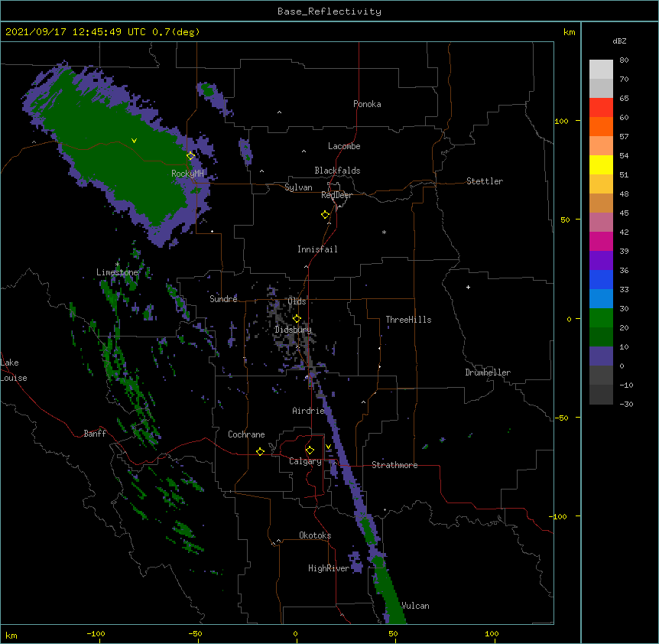Image resolution: width=659 pixels, height=644 pixels.
Task: Click the Cochrane town label
Action: coord(246,434)
